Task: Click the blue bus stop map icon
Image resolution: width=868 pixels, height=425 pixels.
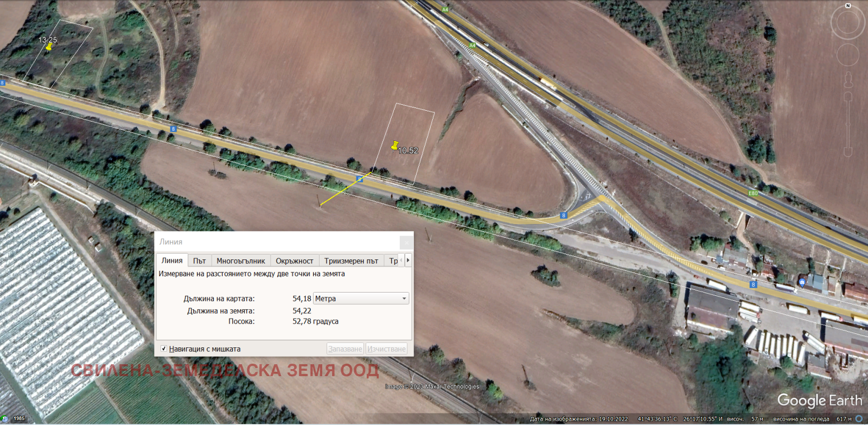Action: point(802,282)
